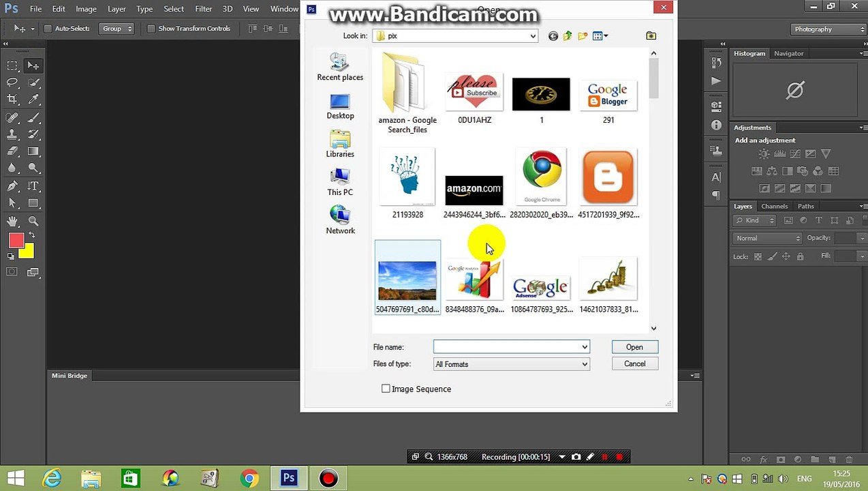Open the Look in folder dropdown
The height and width of the screenshot is (491, 868).
533,36
